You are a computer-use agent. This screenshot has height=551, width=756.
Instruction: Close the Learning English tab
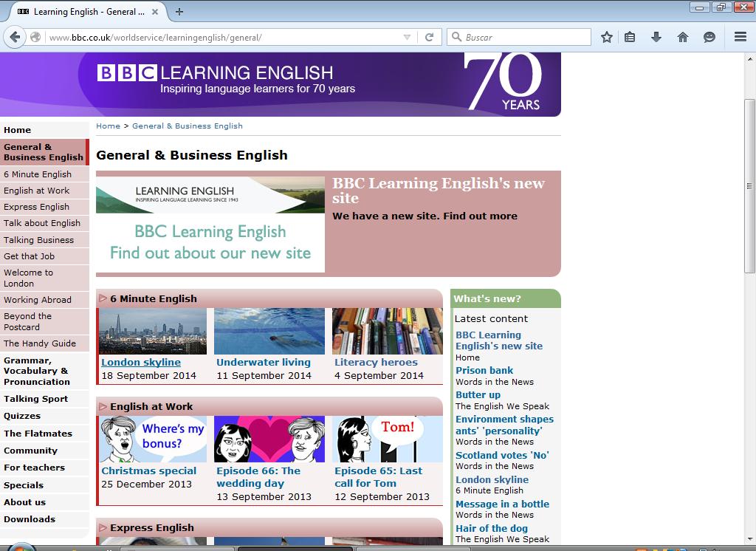pyautogui.click(x=155, y=12)
